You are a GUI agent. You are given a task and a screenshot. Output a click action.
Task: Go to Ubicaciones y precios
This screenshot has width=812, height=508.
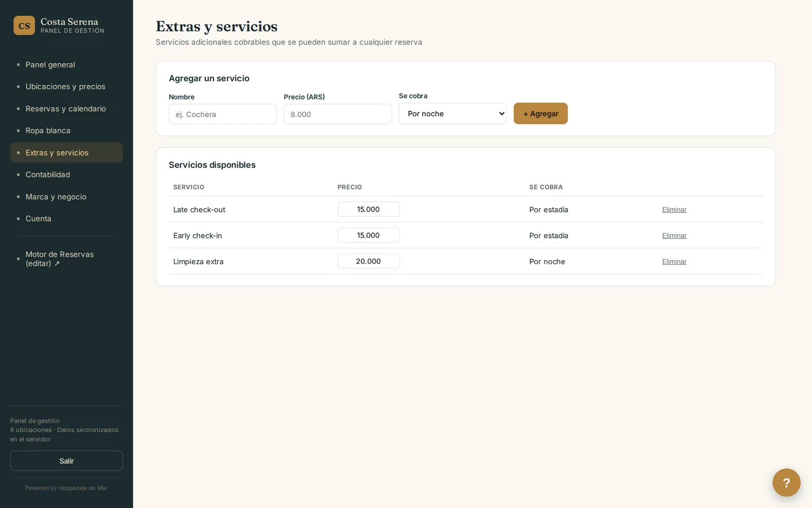tap(66, 86)
